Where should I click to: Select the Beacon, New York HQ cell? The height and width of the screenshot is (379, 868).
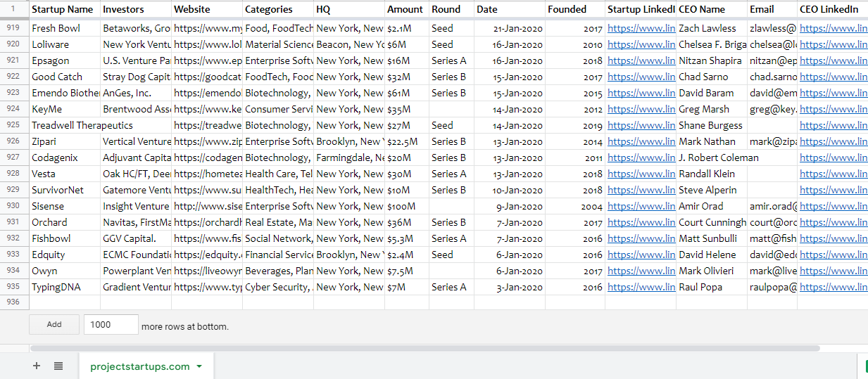[349, 44]
